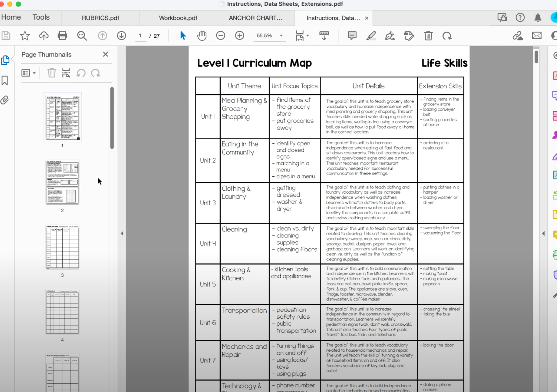Collapse the left thumbnails pane with its arrow
The image size is (557, 392).
point(122,233)
